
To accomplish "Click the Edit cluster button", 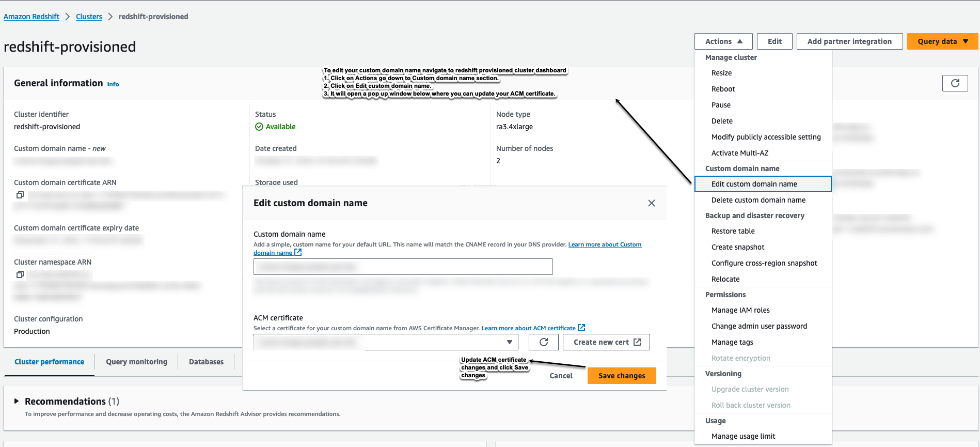I will (774, 41).
